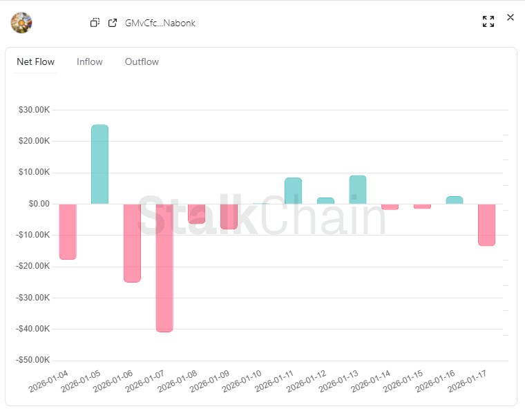Viewport: 525px width, 420px height.
Task: Click the copy address icon
Action: [x=95, y=23]
